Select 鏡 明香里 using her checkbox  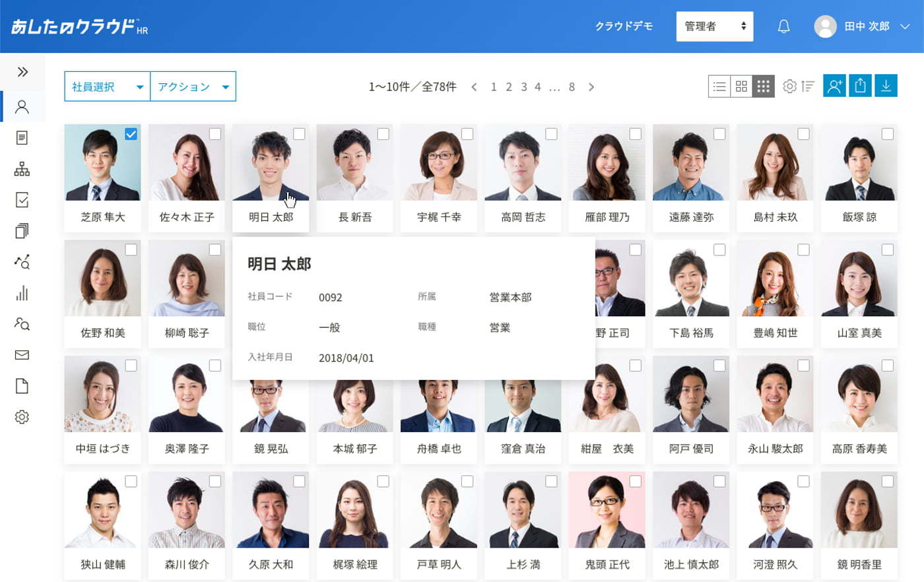(888, 482)
